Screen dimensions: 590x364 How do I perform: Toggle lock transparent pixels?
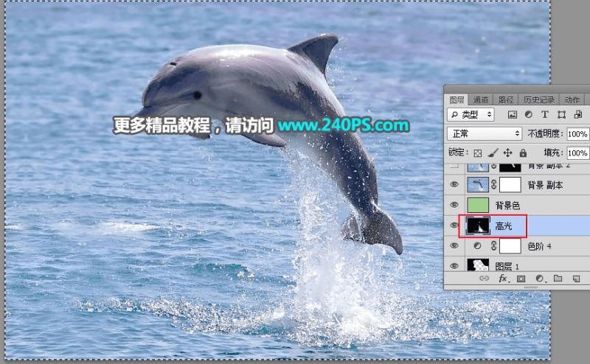tap(477, 153)
